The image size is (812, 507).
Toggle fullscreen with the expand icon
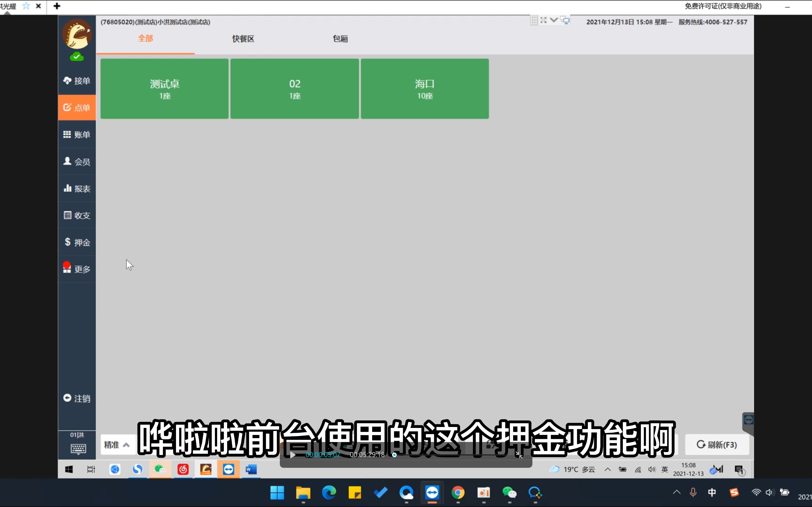544,20
